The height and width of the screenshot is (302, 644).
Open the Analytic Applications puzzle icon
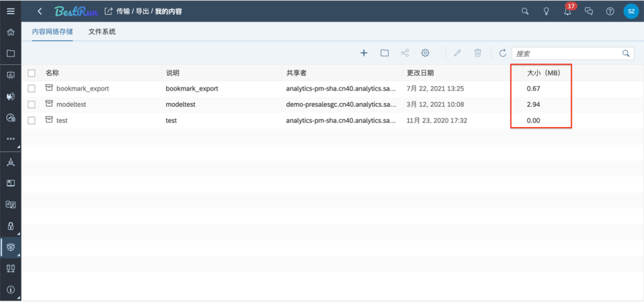(11, 97)
